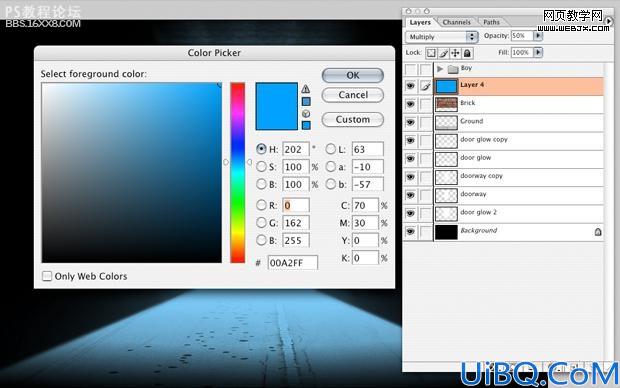Screen dimensions: 620x388
Task: Expand the Boy layer group triangle
Action: [440, 69]
